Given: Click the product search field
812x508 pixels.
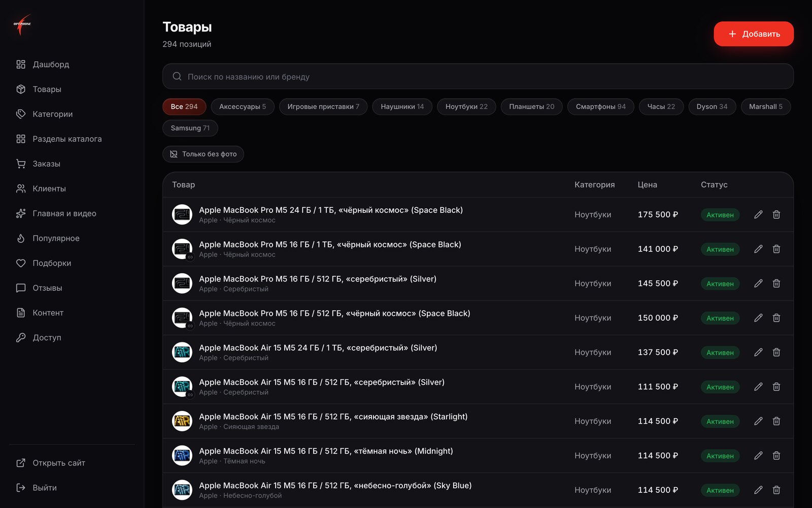Looking at the screenshot, I should (x=478, y=77).
